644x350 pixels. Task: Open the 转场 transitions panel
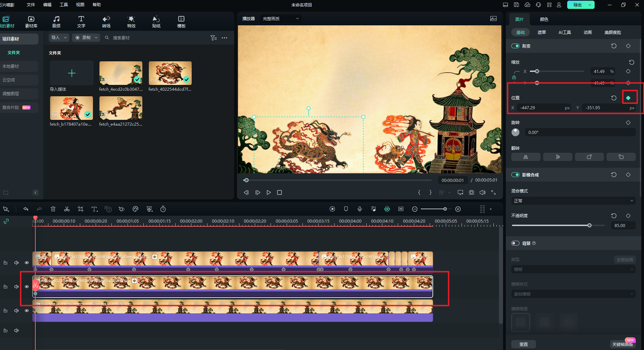(106, 22)
